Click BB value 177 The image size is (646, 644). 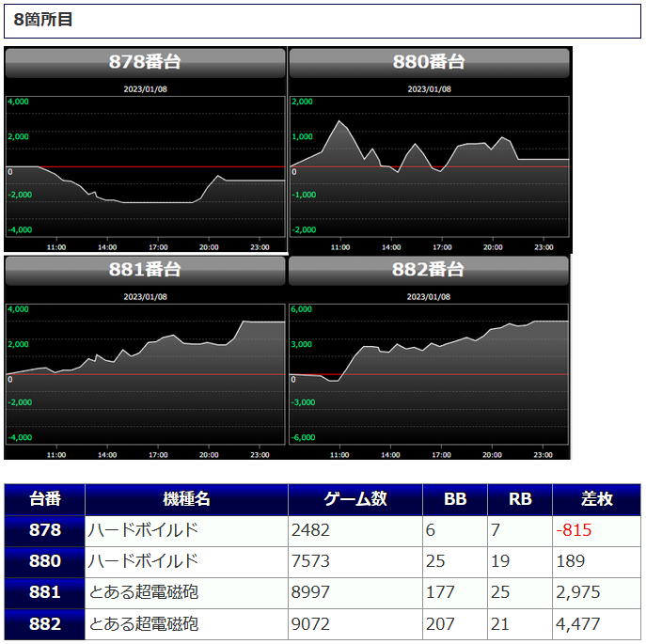(x=440, y=592)
